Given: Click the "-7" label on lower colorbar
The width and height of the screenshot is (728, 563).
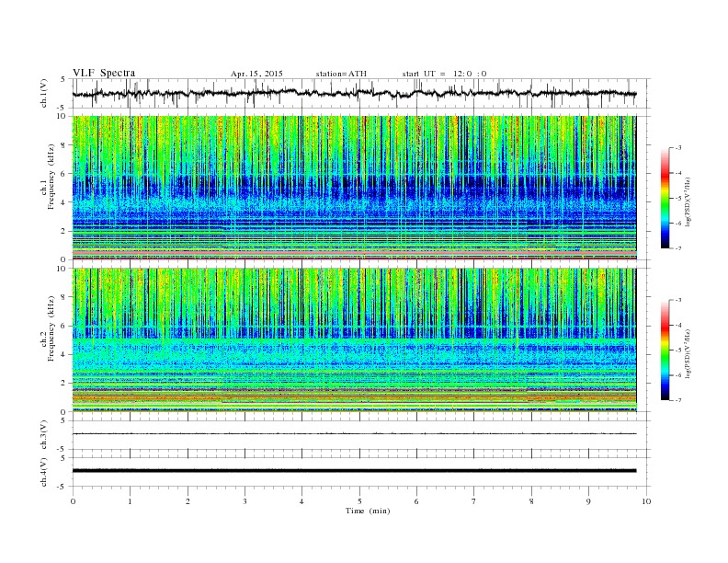Looking at the screenshot, I should pyautogui.click(x=678, y=400).
